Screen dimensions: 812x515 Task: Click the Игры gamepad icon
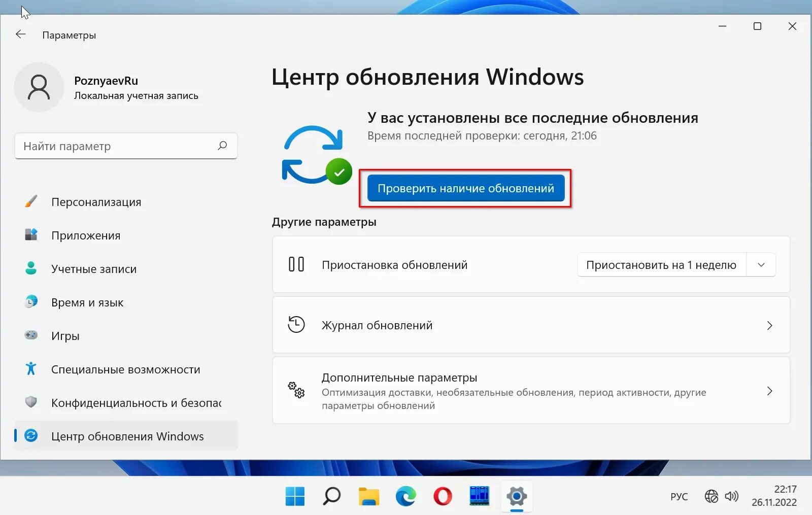click(31, 335)
